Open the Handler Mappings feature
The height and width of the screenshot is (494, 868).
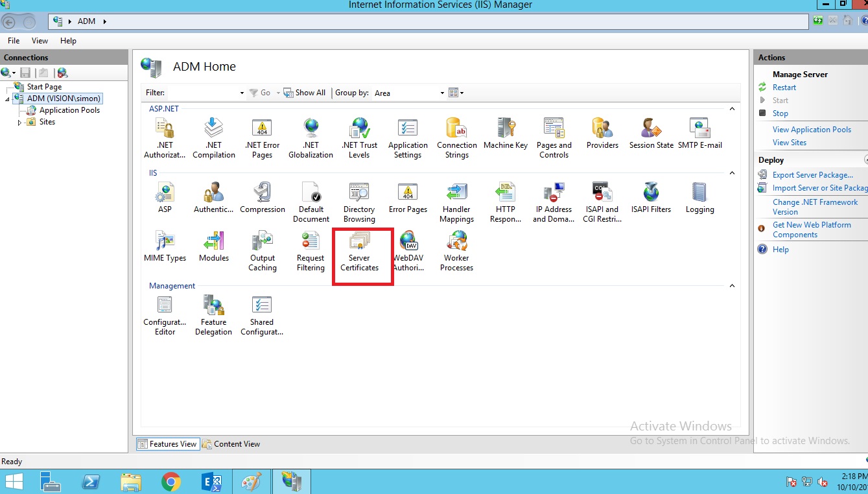456,202
